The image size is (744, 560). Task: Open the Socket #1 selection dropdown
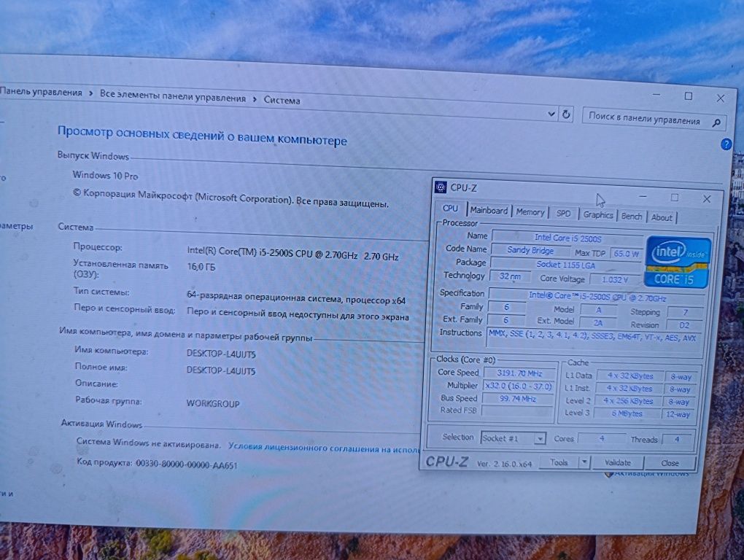pos(513,438)
